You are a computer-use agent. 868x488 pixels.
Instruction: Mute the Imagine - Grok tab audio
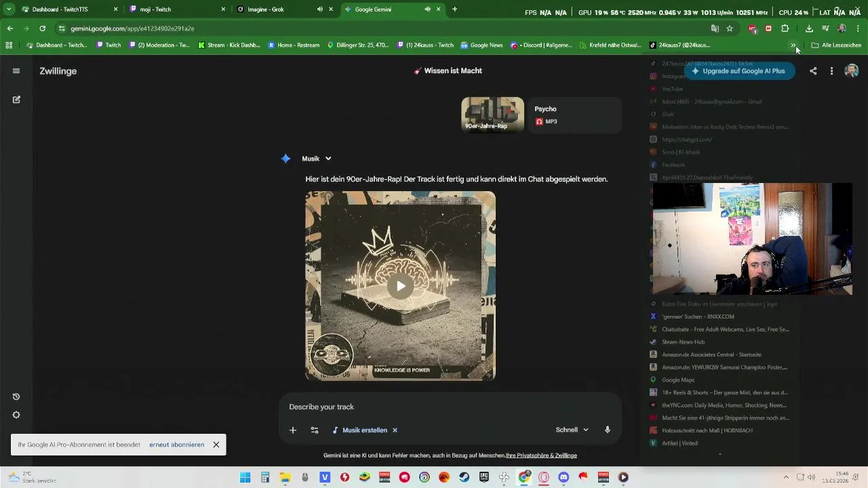coord(319,9)
